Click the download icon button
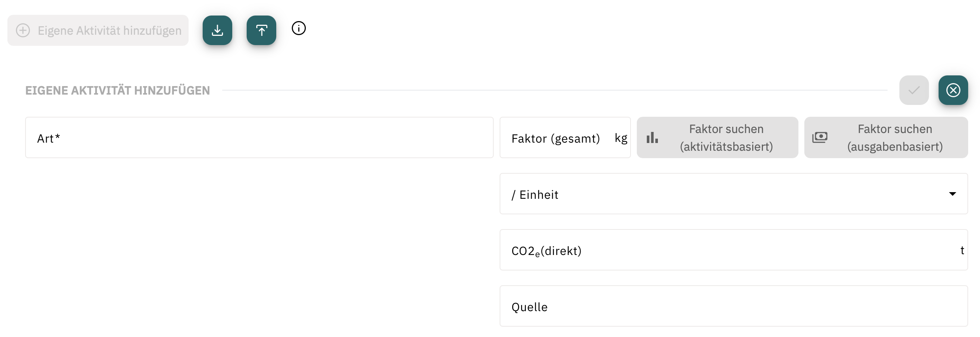The height and width of the screenshot is (337, 980). click(x=217, y=30)
